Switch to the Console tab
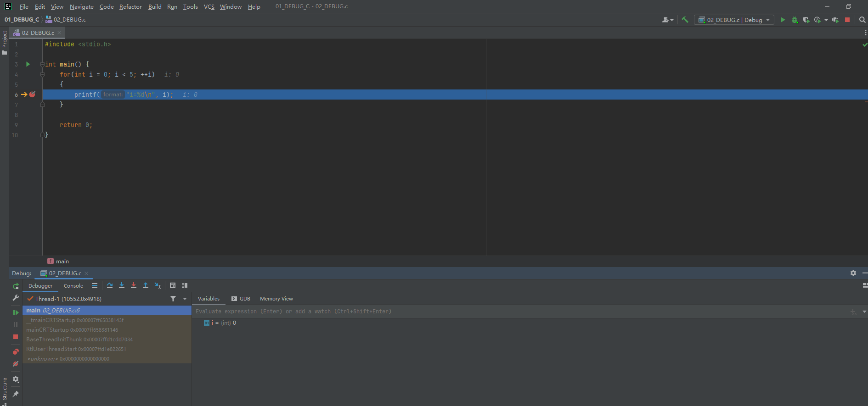This screenshot has height=406, width=868. tap(73, 286)
